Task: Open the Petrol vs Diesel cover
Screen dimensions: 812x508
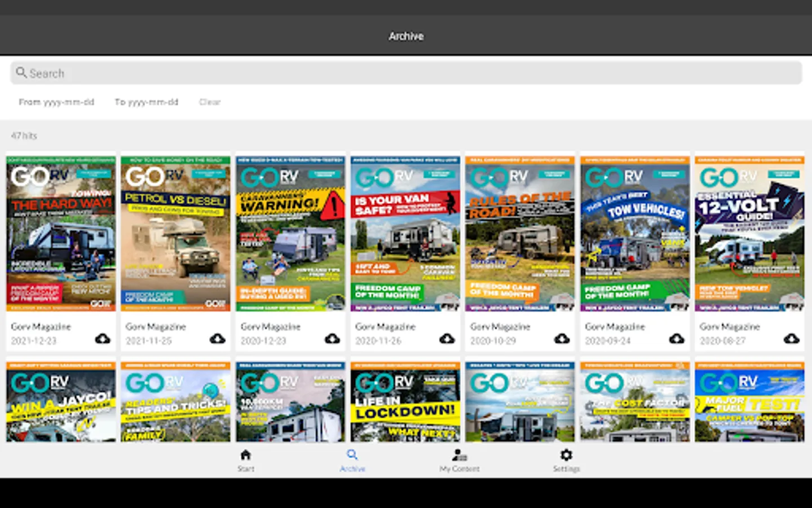Action: [175, 234]
